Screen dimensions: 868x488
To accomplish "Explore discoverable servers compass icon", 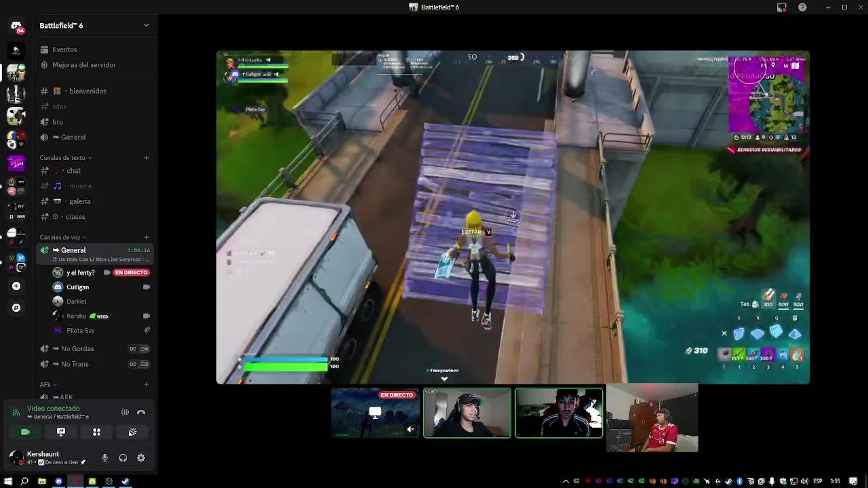I will 16,308.
